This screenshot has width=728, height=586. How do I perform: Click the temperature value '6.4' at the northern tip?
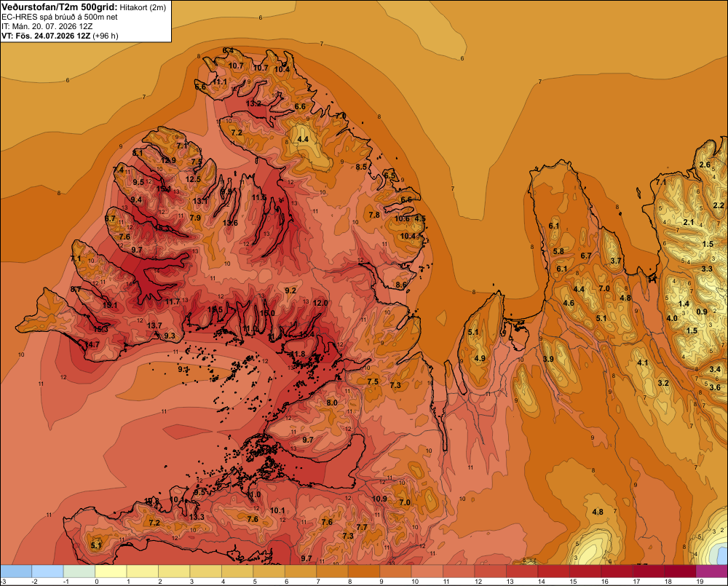[227, 51]
